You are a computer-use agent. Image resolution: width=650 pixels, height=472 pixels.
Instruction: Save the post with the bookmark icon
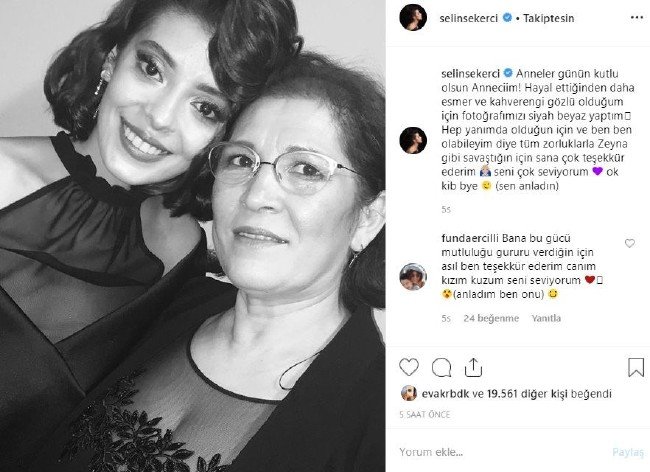coord(635,367)
